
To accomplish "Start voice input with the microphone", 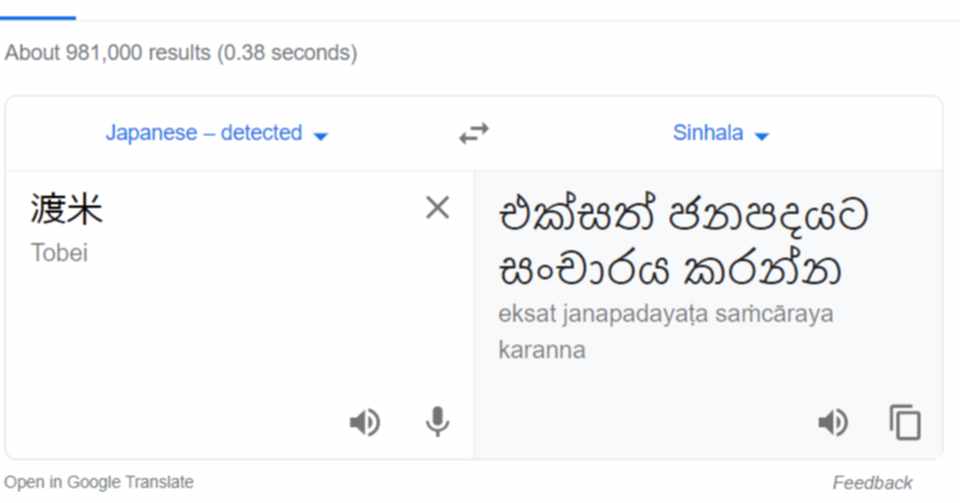I will (437, 423).
